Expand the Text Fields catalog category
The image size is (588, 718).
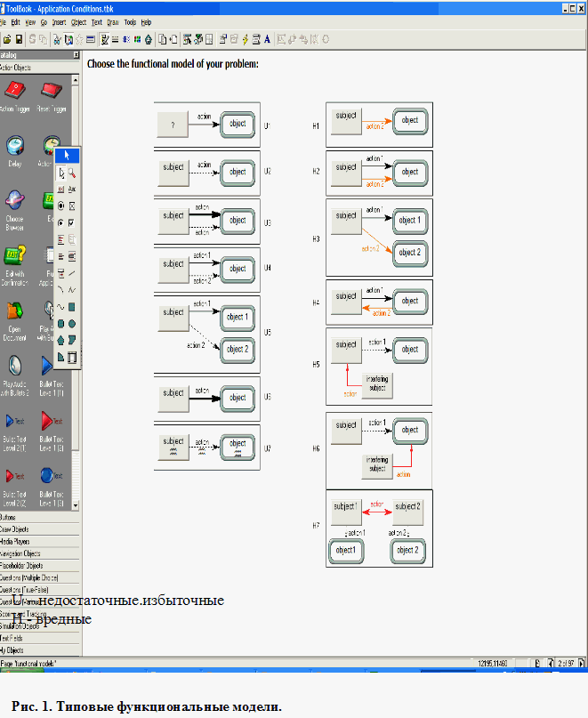click(x=39, y=638)
